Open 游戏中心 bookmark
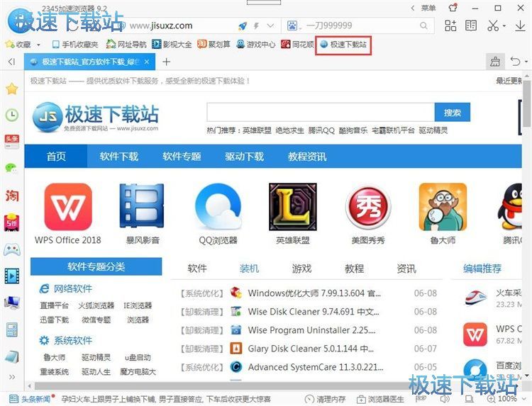 coord(256,45)
